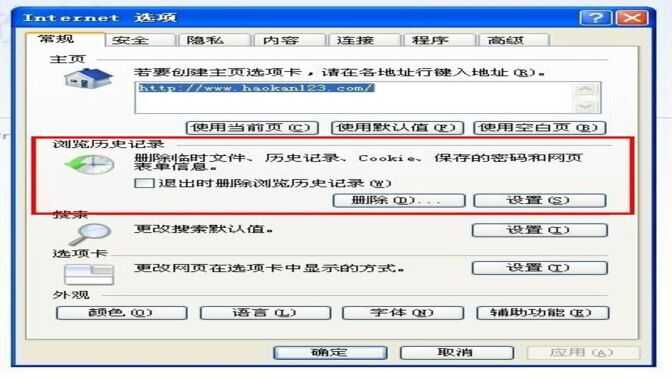Click the browsing history clock icon

[x=89, y=164]
